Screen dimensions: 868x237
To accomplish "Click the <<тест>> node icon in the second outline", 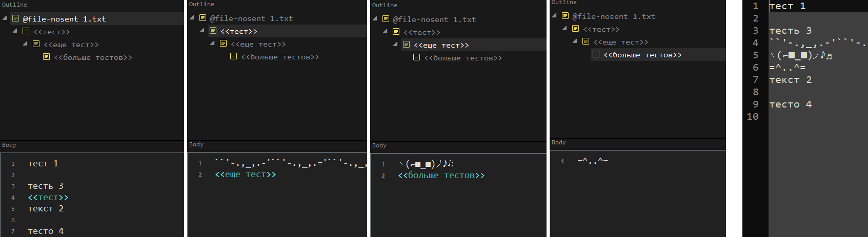I will pos(213,31).
